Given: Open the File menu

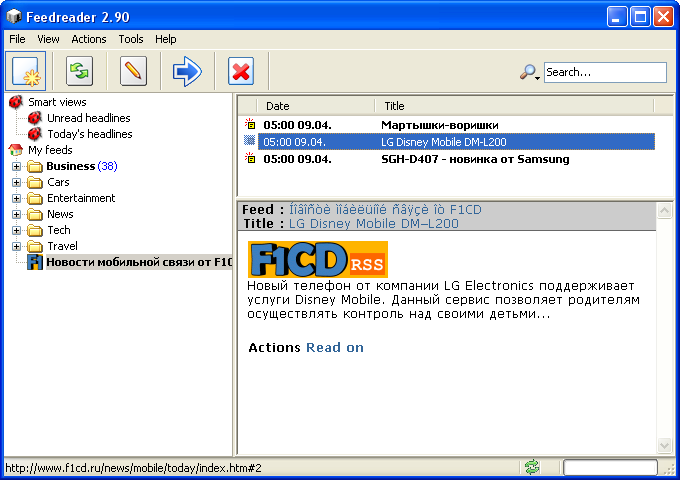Looking at the screenshot, I should (x=17, y=39).
